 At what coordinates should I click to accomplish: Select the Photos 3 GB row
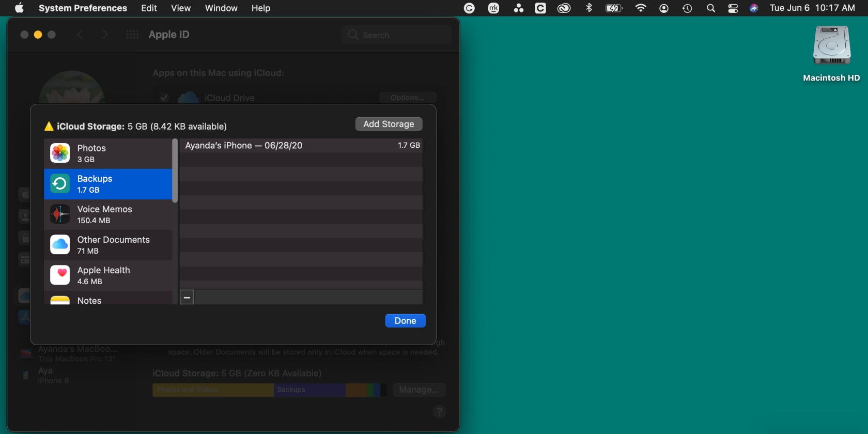click(108, 153)
